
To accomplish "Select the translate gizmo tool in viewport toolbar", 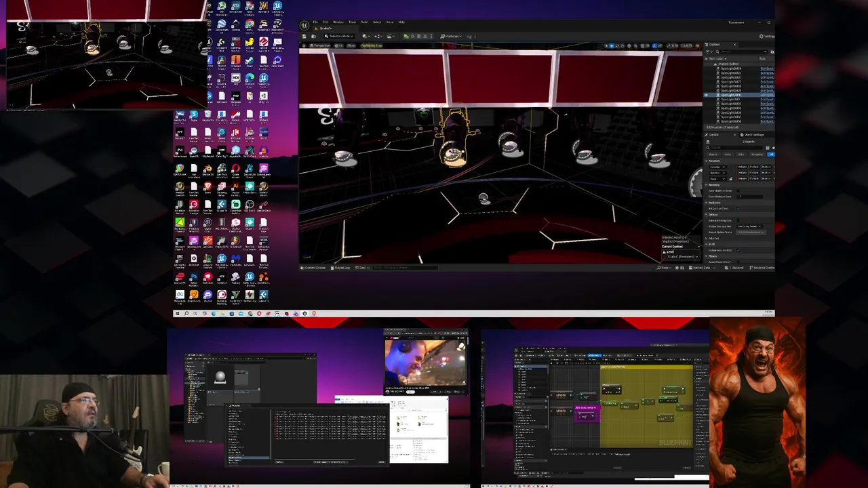I will (612, 46).
